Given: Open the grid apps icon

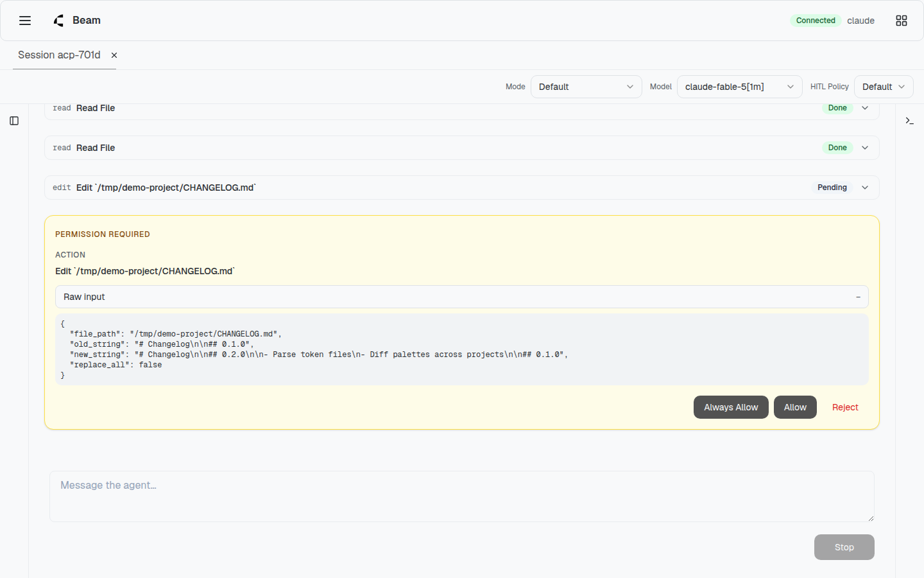Looking at the screenshot, I should pyautogui.click(x=902, y=21).
